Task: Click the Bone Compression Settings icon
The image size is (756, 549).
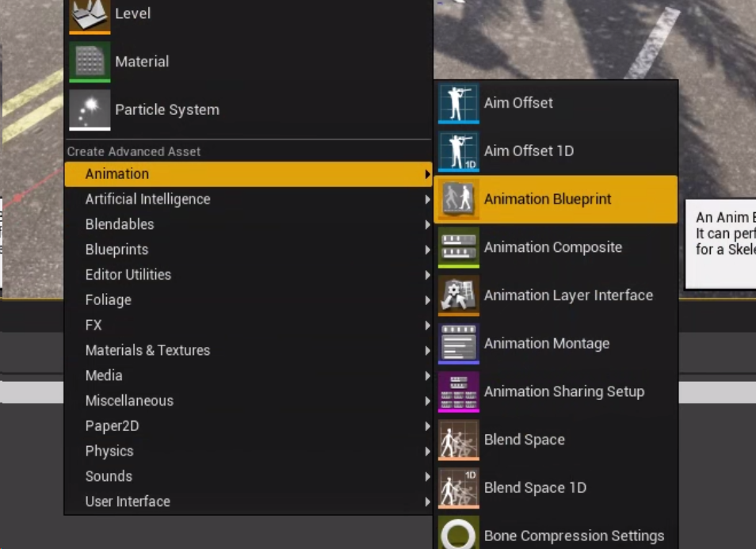Action: (x=459, y=536)
